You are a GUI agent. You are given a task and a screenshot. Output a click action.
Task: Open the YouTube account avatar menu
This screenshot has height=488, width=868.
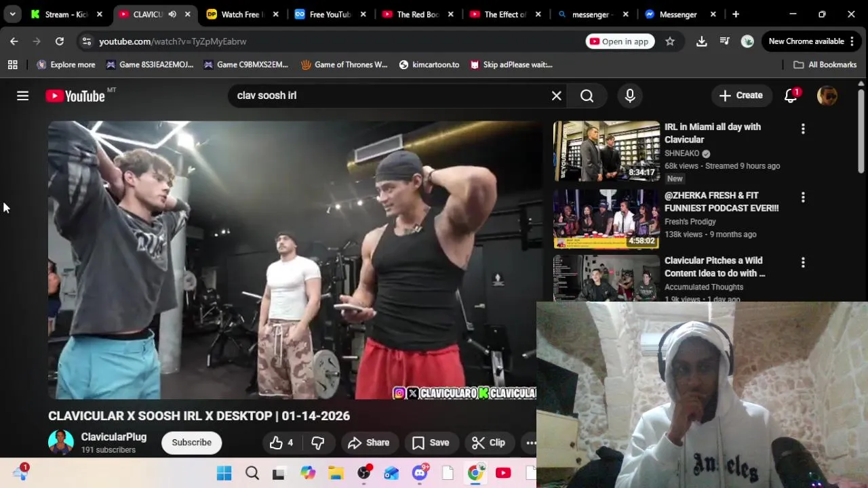click(827, 96)
